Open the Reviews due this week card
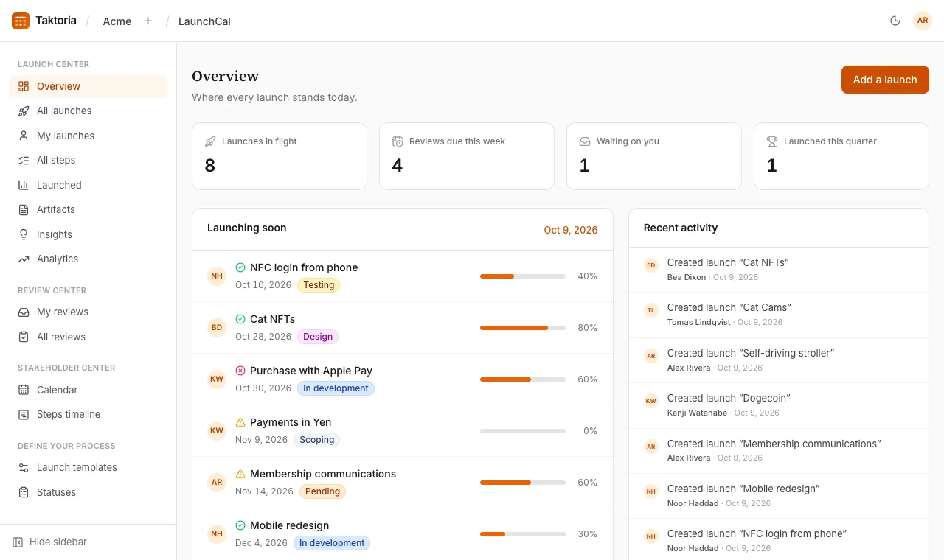 [467, 156]
